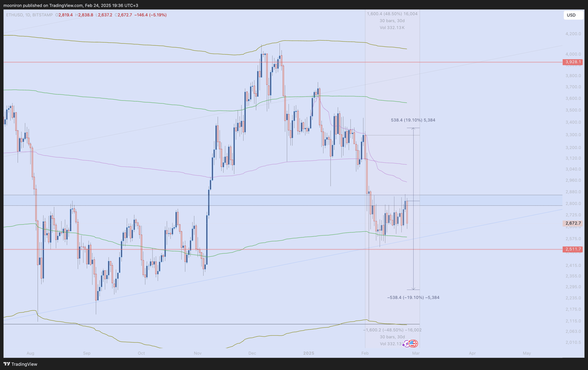The height and width of the screenshot is (370, 588).
Task: Click the purple lightning event icon
Action: pos(406,344)
